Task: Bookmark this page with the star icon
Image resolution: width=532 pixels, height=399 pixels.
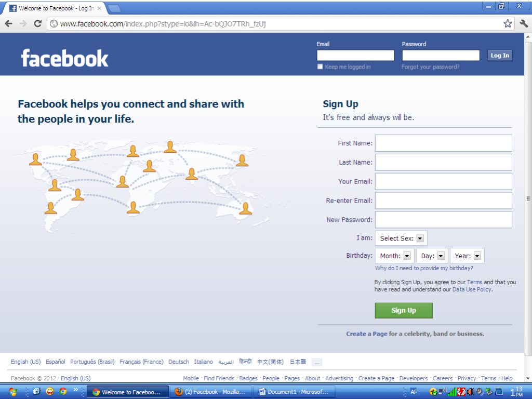Action: (508, 23)
